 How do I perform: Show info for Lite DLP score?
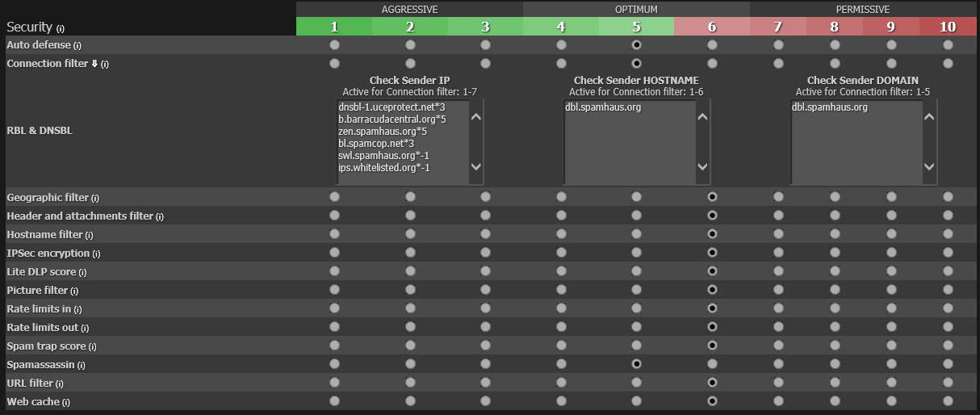point(82,273)
